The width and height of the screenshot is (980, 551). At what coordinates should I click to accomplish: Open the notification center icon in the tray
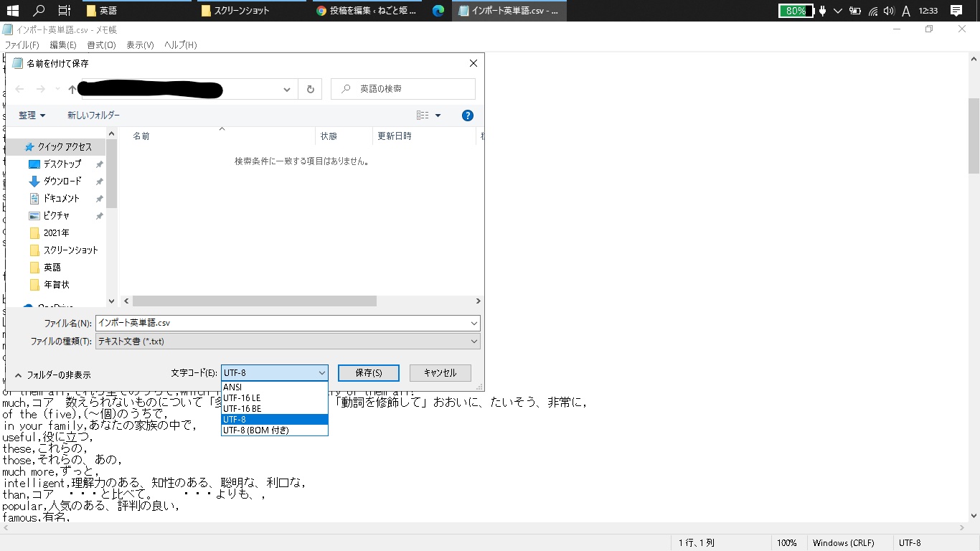956,11
